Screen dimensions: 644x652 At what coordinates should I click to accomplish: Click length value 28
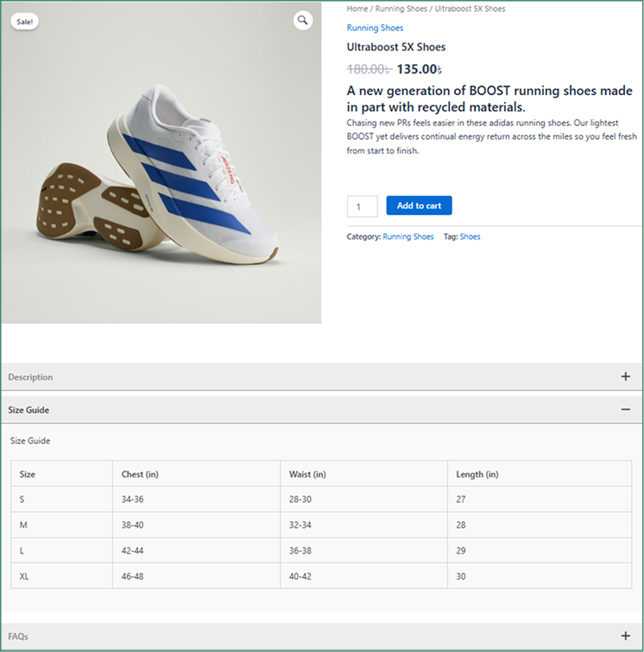pyautogui.click(x=461, y=525)
